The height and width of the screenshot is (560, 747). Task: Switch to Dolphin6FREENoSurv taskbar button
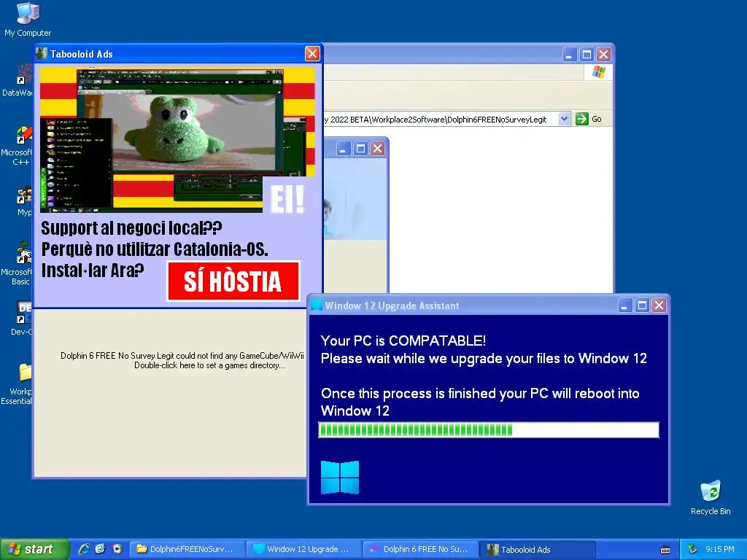(x=187, y=549)
